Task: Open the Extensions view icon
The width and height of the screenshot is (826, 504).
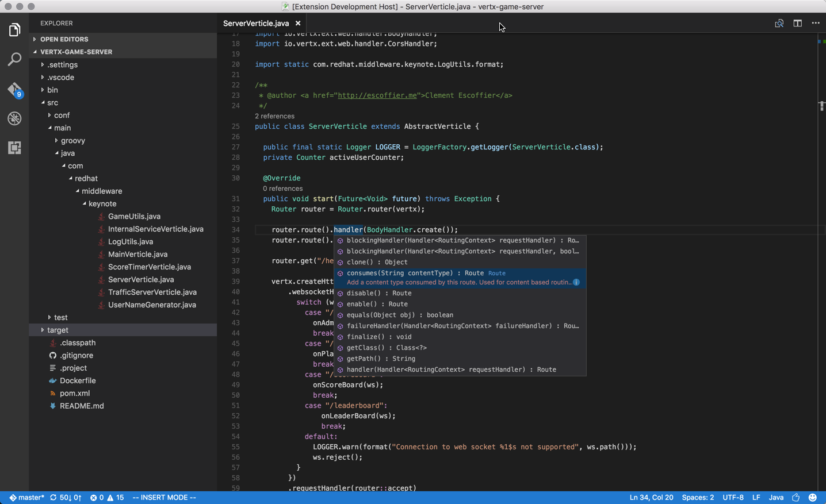Action: click(14, 148)
